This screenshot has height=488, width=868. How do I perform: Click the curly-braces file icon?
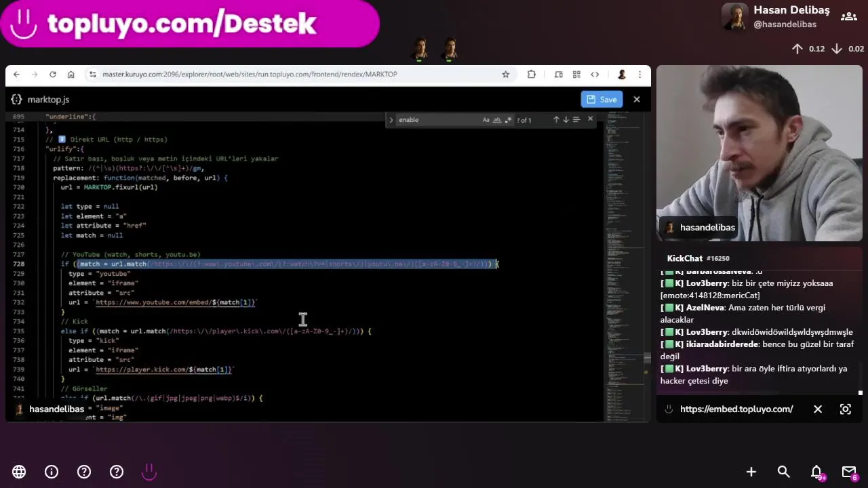pos(16,100)
